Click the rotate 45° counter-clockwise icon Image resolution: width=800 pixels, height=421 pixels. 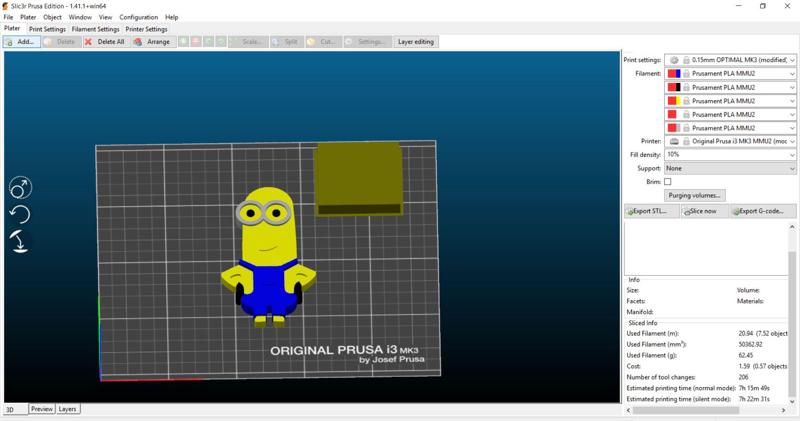click(x=209, y=42)
